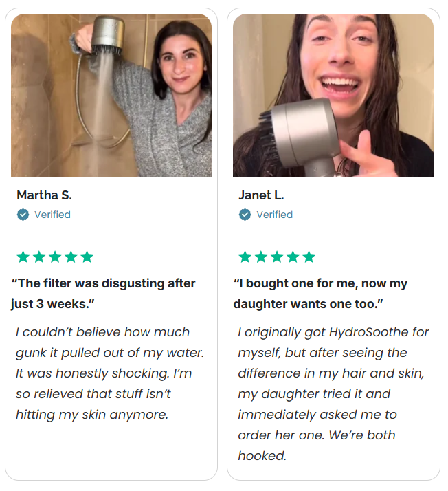Click Janet's review body mentioning HydroSoothe
The height and width of the screenshot is (491, 448).
[333, 394]
